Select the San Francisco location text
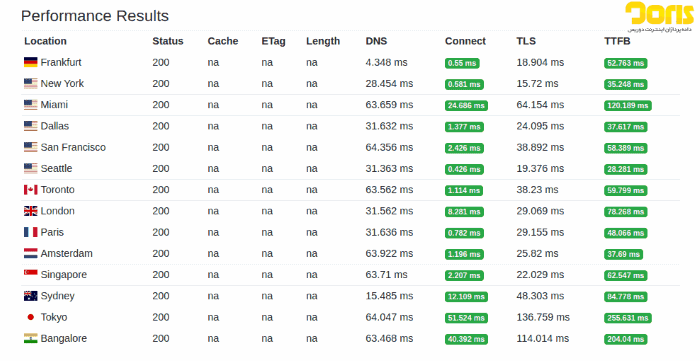This screenshot has width=700, height=361. coord(73,147)
